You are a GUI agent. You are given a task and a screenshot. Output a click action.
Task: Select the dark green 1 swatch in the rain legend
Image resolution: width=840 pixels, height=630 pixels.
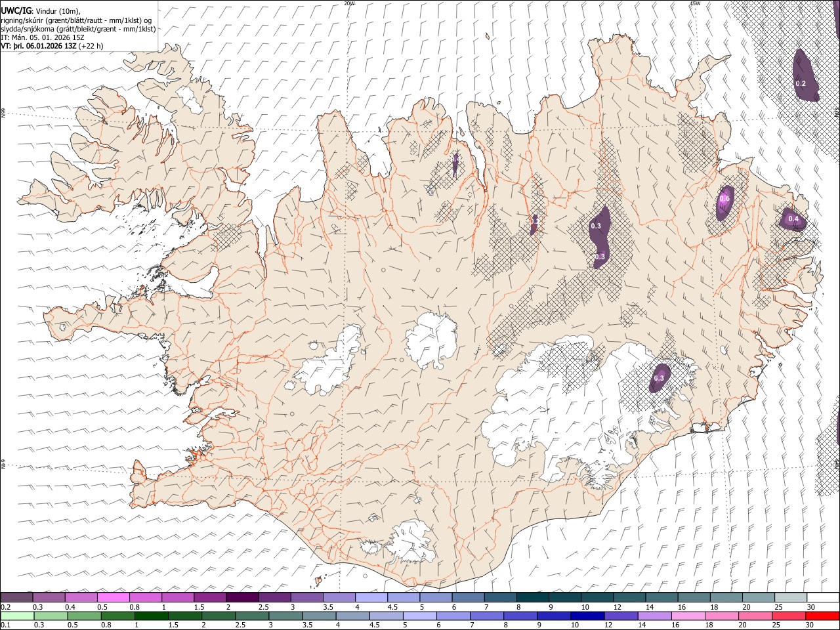152,616
